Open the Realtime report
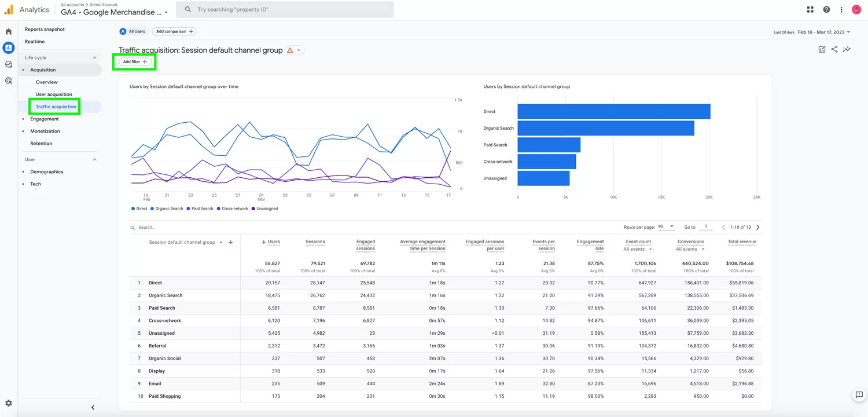This screenshot has width=868, height=417. (x=35, y=42)
